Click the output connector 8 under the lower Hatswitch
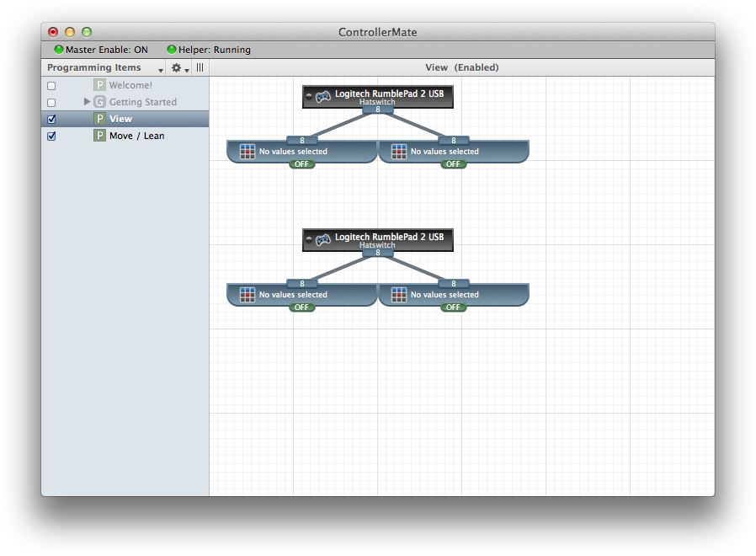 pos(378,253)
